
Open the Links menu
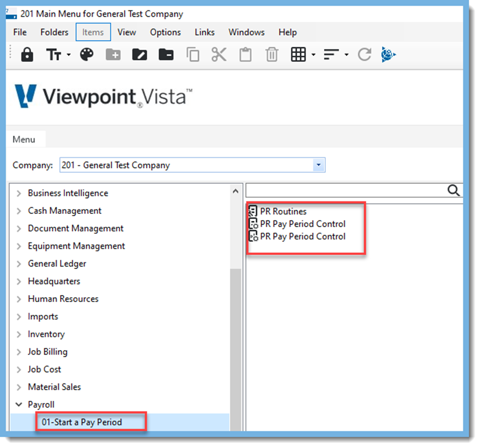coord(204,32)
